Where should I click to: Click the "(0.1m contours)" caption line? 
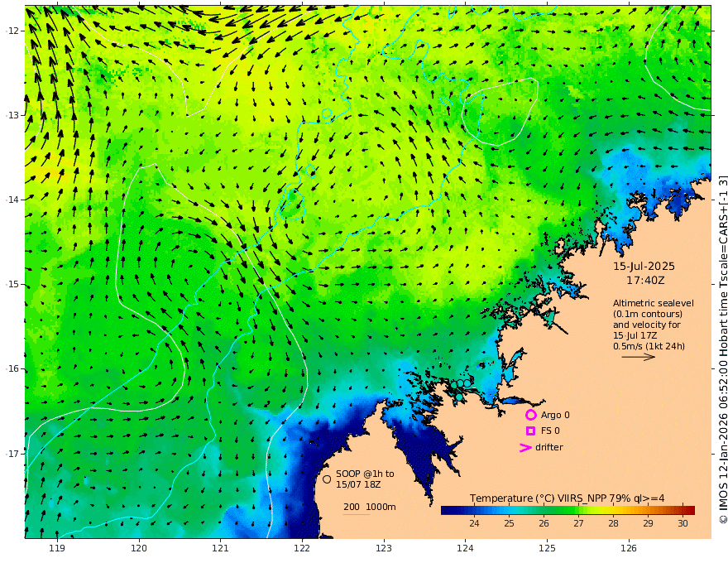pos(648,314)
